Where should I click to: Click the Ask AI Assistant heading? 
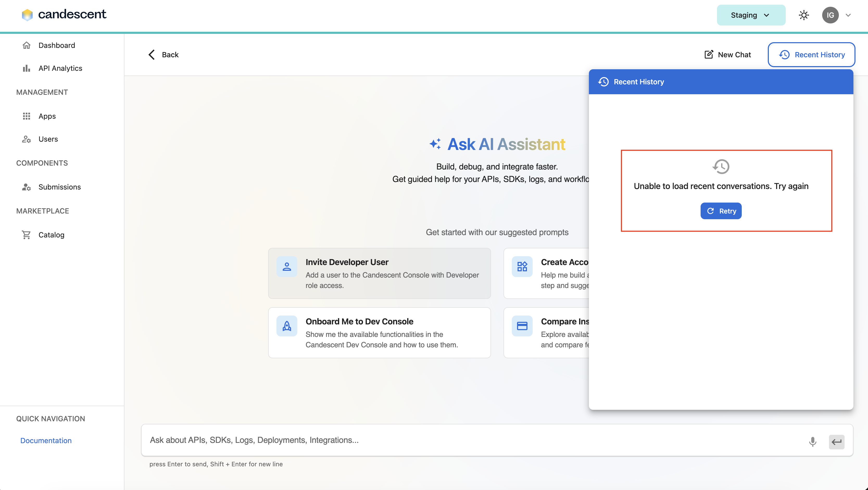point(506,144)
